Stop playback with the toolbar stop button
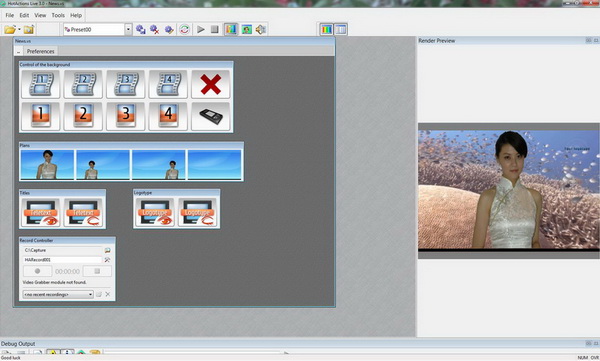This screenshot has height=361, width=600. point(215,29)
